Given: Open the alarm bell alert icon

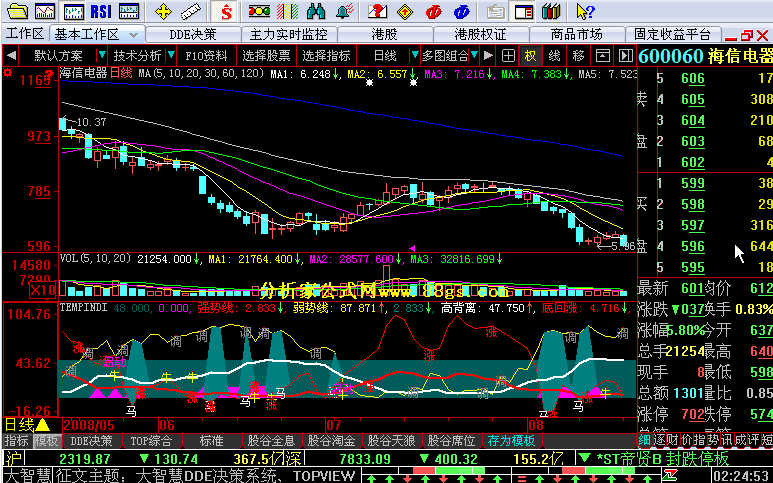Looking at the screenshot, I should (347, 11).
